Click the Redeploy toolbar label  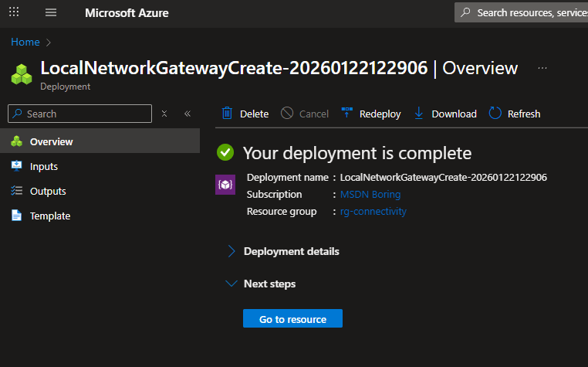coord(380,114)
